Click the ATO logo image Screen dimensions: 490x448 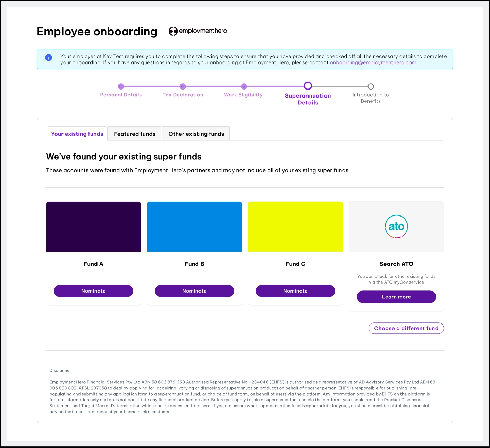(x=396, y=227)
